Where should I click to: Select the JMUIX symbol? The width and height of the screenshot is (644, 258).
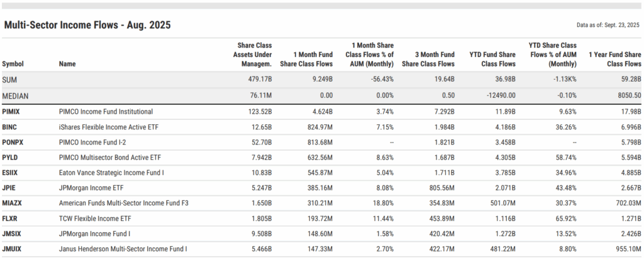click(10, 249)
